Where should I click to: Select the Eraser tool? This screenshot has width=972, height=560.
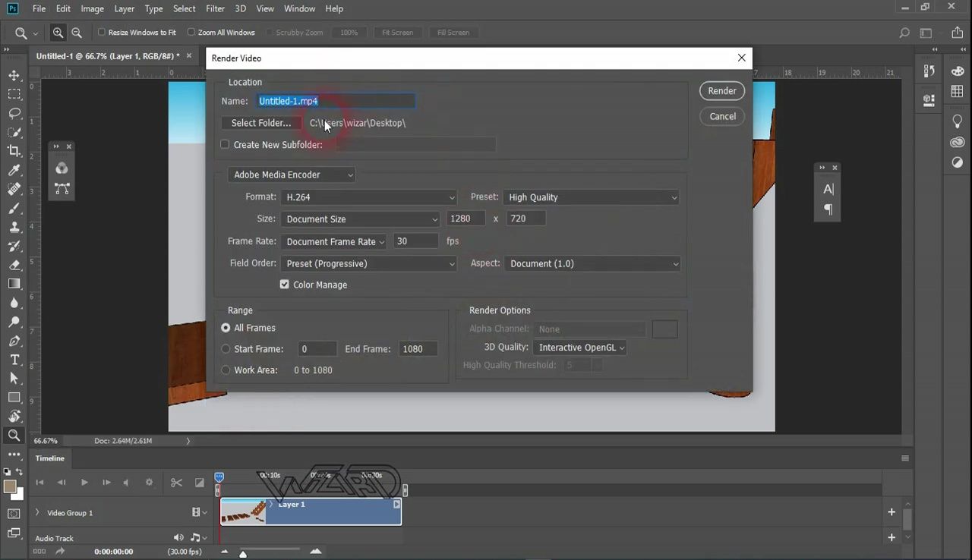click(14, 265)
